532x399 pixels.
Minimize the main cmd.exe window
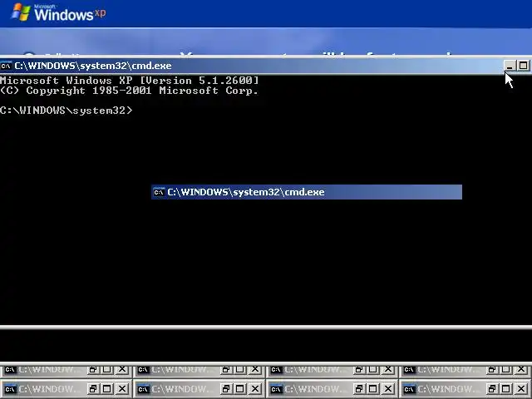(x=510, y=66)
